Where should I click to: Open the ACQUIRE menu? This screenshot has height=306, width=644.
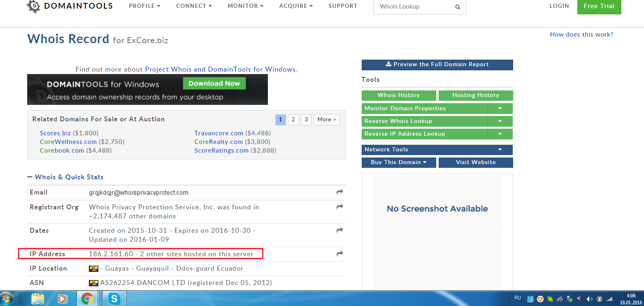[296, 6]
